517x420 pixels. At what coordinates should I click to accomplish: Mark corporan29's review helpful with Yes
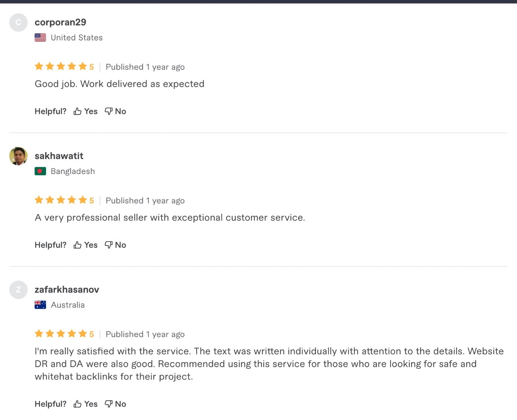click(x=86, y=111)
